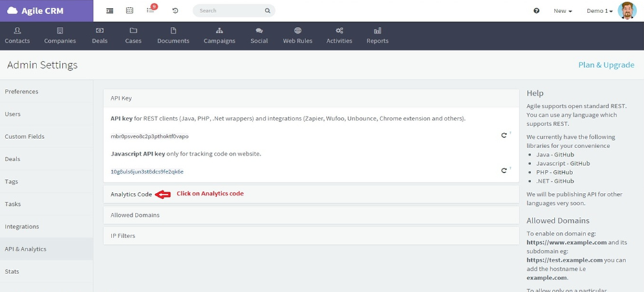
Task: Select Tasks in admin sidebar
Action: click(46, 204)
